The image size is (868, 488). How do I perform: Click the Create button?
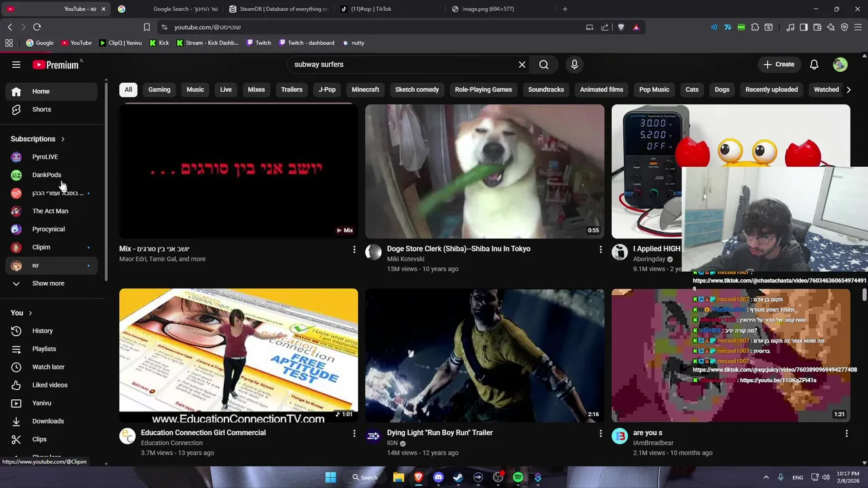pos(778,64)
